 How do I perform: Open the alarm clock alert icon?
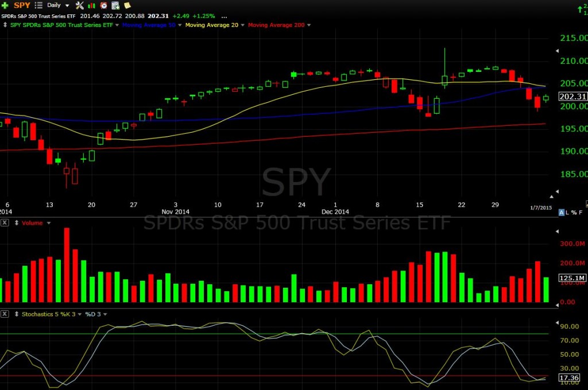103,5
